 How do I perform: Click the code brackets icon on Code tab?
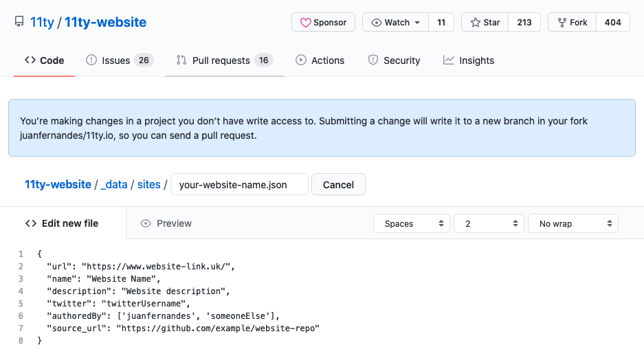click(30, 60)
